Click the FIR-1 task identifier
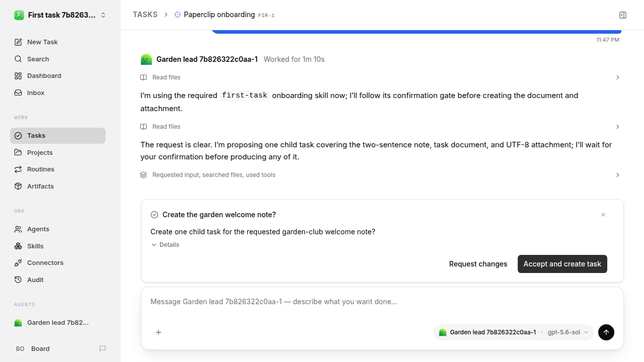This screenshot has height=362, width=644. [x=266, y=16]
